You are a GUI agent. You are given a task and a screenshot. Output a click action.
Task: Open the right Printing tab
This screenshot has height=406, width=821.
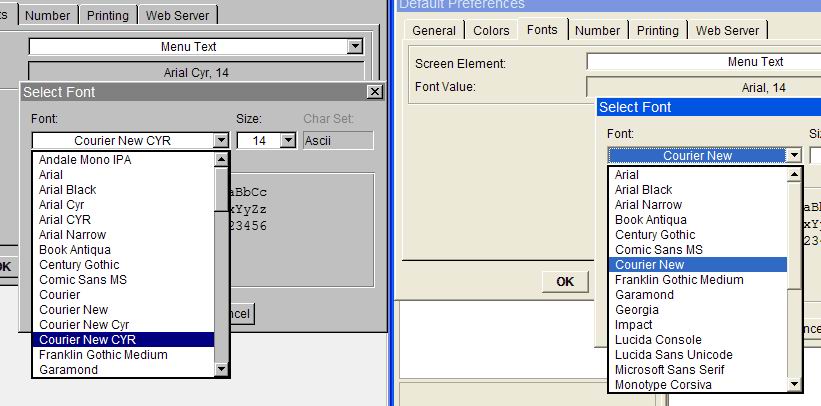point(657,31)
